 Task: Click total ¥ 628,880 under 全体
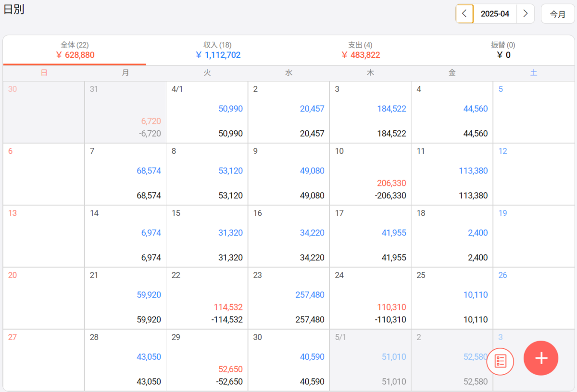point(75,55)
